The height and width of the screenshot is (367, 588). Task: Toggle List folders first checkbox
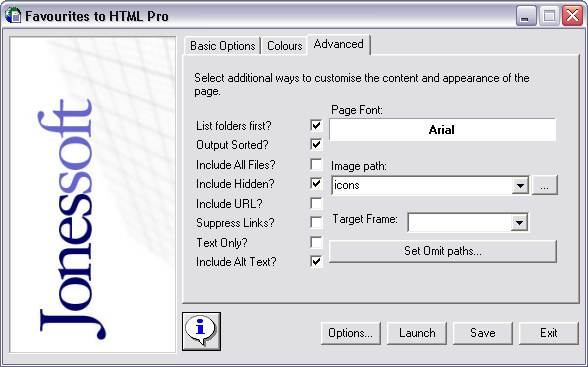(x=316, y=125)
